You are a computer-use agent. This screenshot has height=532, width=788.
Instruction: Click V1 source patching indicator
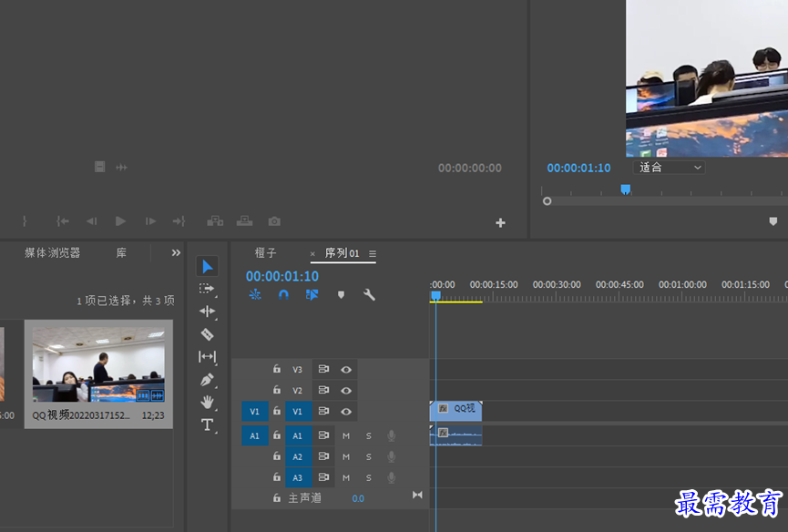click(255, 412)
